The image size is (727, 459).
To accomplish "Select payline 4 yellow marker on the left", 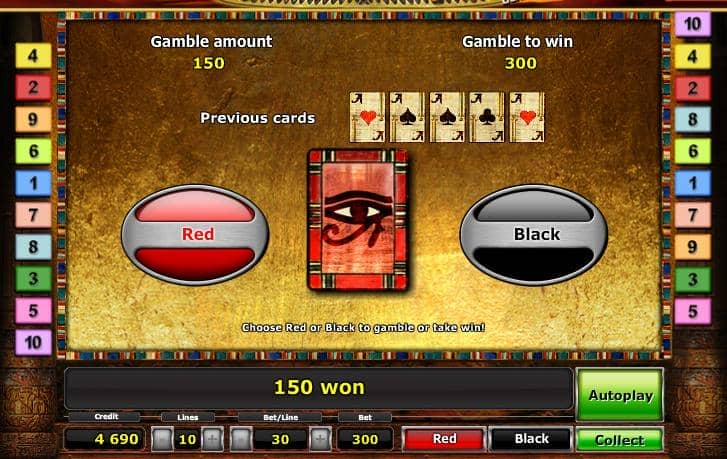I will coord(33,56).
